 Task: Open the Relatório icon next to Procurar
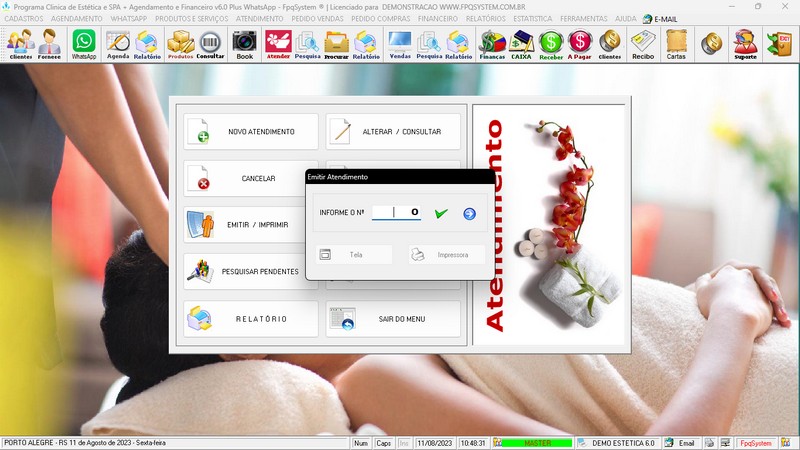point(366,44)
